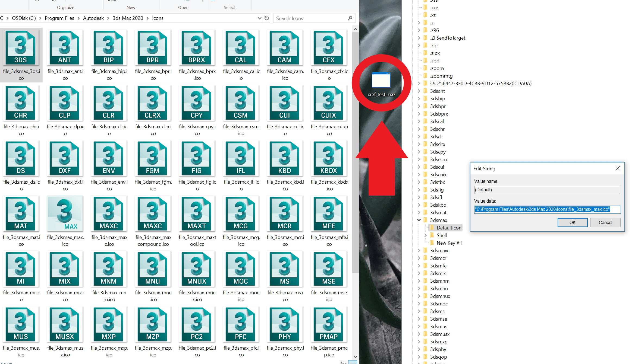The image size is (635, 364).
Task: Select the DefaultIcon registry key
Action: click(x=449, y=228)
